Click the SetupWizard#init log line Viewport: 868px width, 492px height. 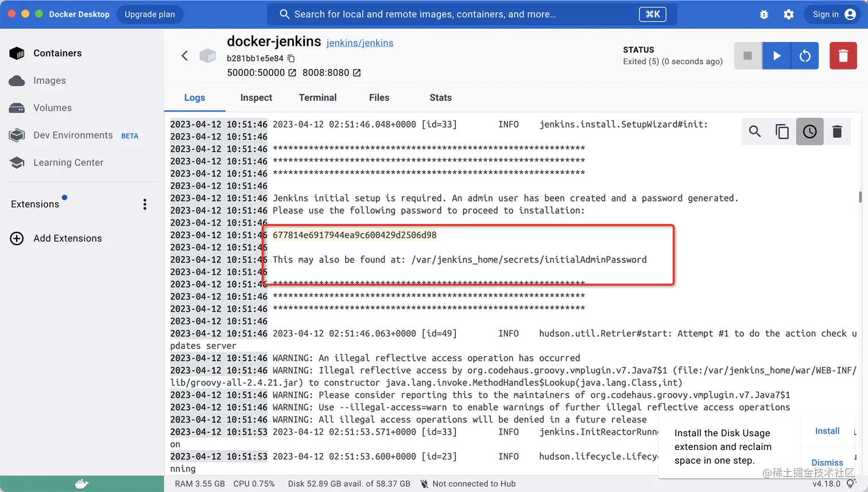pyautogui.click(x=439, y=125)
